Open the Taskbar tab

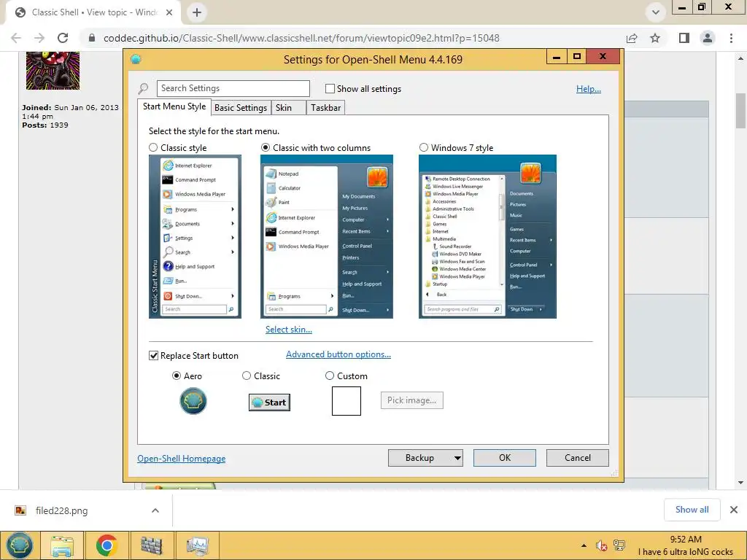point(326,108)
